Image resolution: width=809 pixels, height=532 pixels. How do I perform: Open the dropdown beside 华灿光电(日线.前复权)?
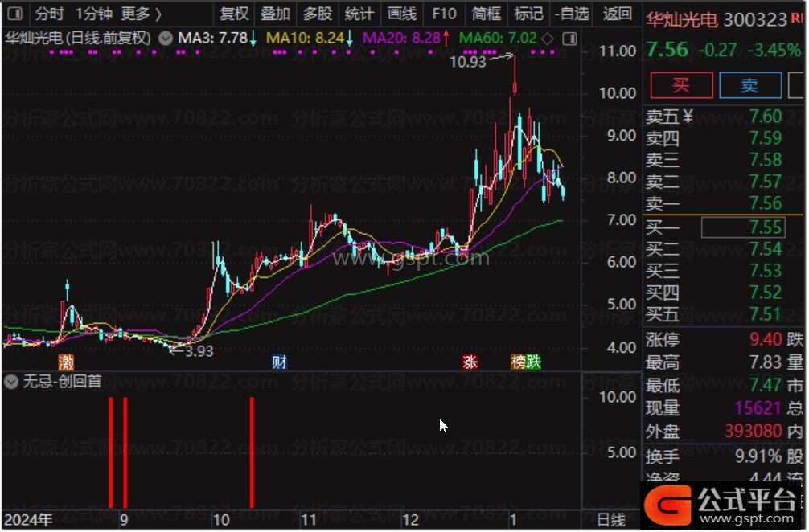pyautogui.click(x=166, y=39)
